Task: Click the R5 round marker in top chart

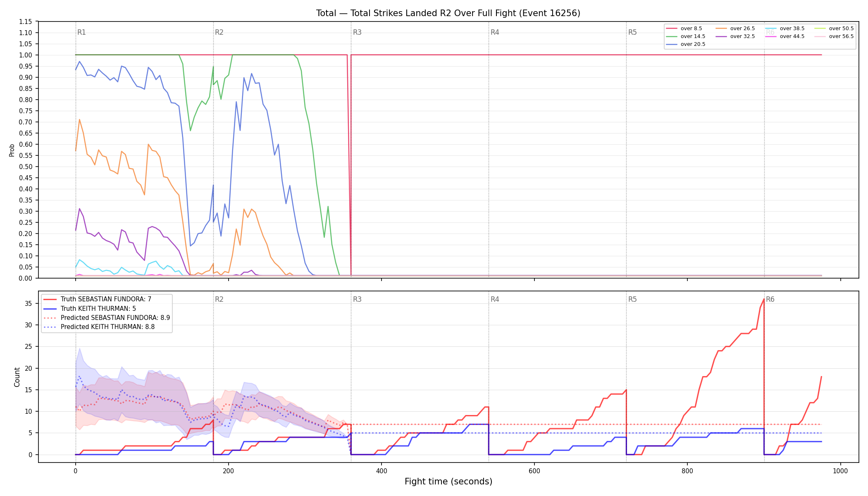Action: [x=632, y=32]
